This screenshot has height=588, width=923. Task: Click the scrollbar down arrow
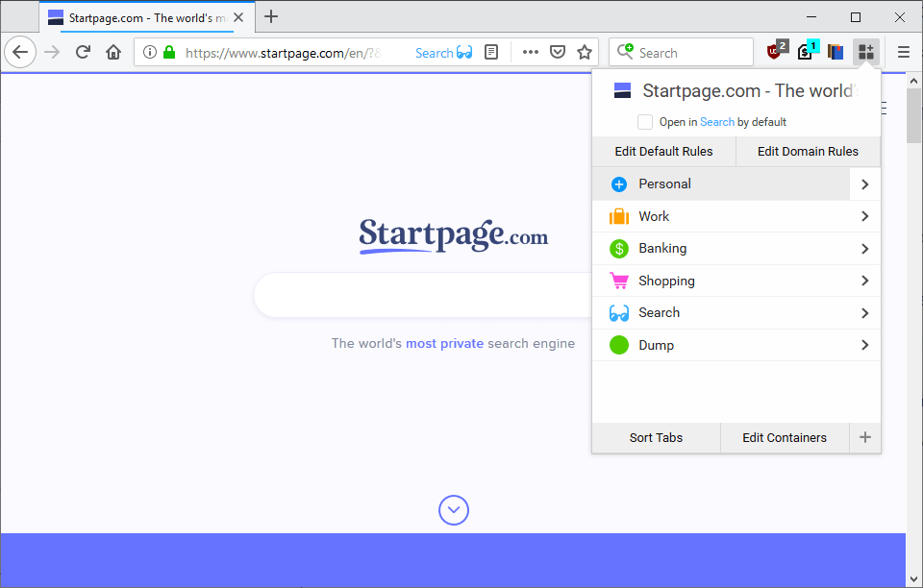tap(913, 579)
